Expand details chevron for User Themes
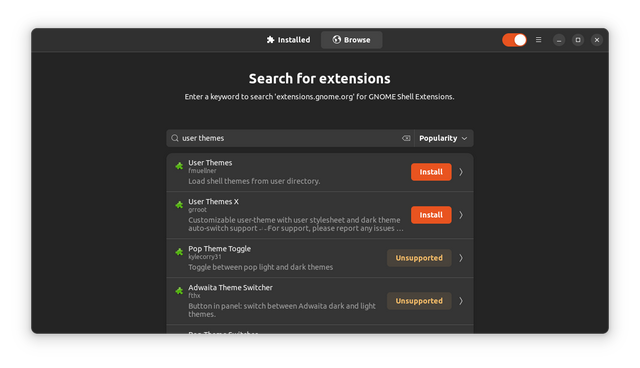 tap(461, 172)
